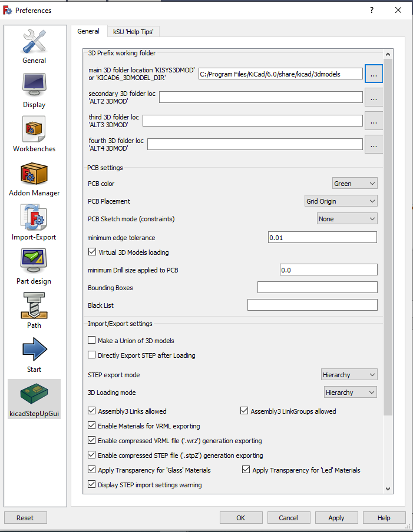The width and height of the screenshot is (413, 532).
Task: Toggle Assembly3 Links allowed
Action: 92,411
